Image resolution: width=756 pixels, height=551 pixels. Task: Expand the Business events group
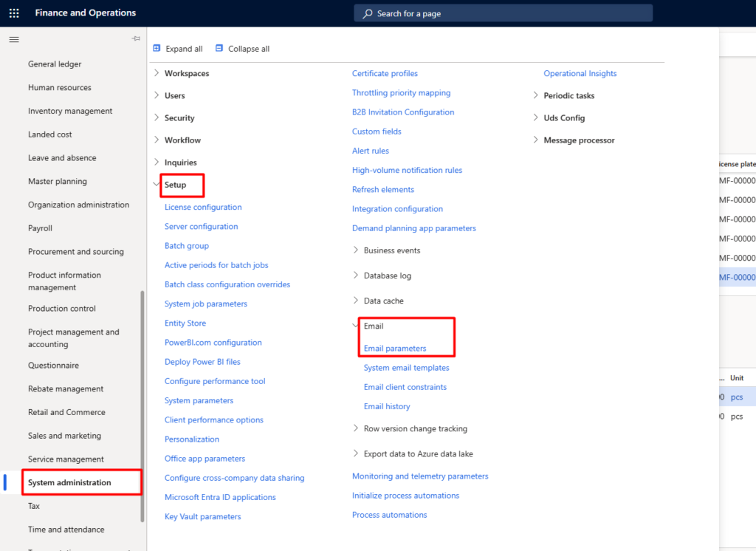(x=356, y=250)
